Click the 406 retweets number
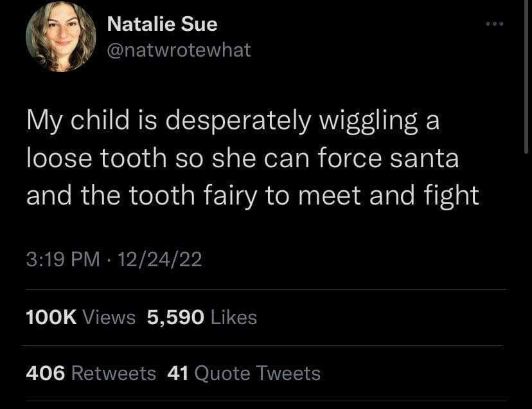The image size is (532, 409). tap(46, 373)
